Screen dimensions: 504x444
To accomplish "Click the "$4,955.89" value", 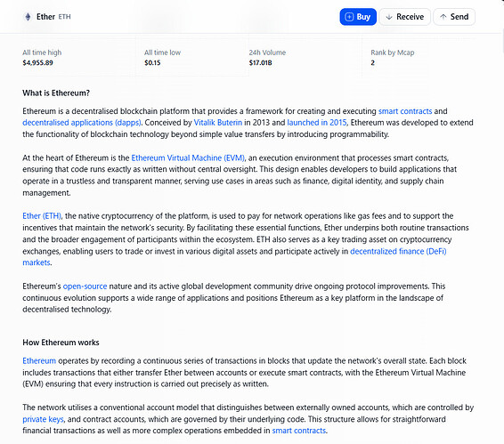I will (37, 63).
